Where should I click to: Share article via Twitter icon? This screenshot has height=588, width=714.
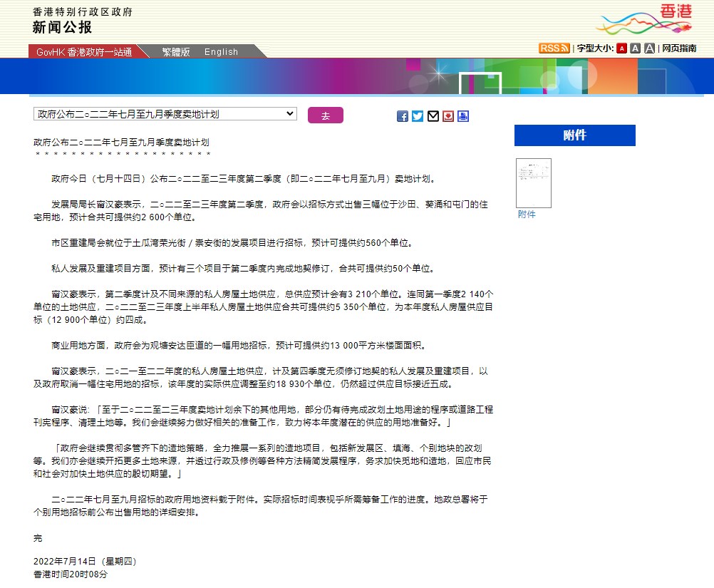pyautogui.click(x=418, y=116)
